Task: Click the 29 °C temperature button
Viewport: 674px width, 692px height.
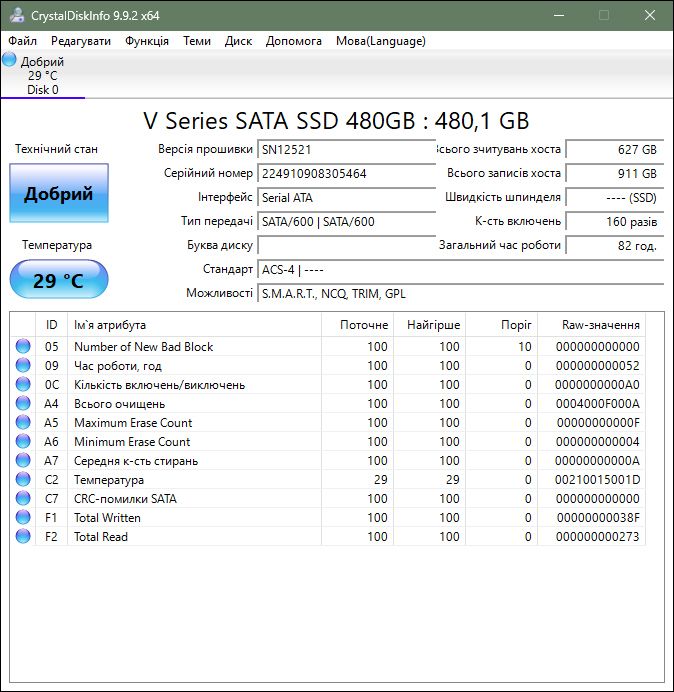Action: tap(59, 280)
